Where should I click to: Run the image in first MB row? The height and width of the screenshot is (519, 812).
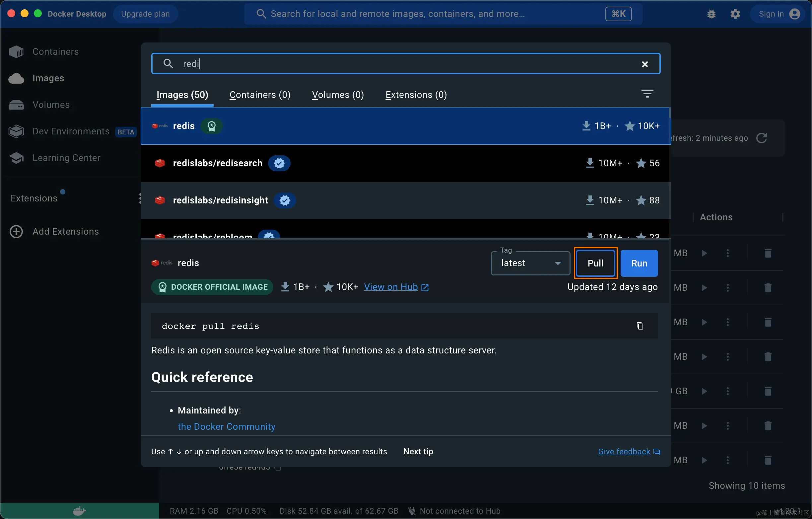705,254
